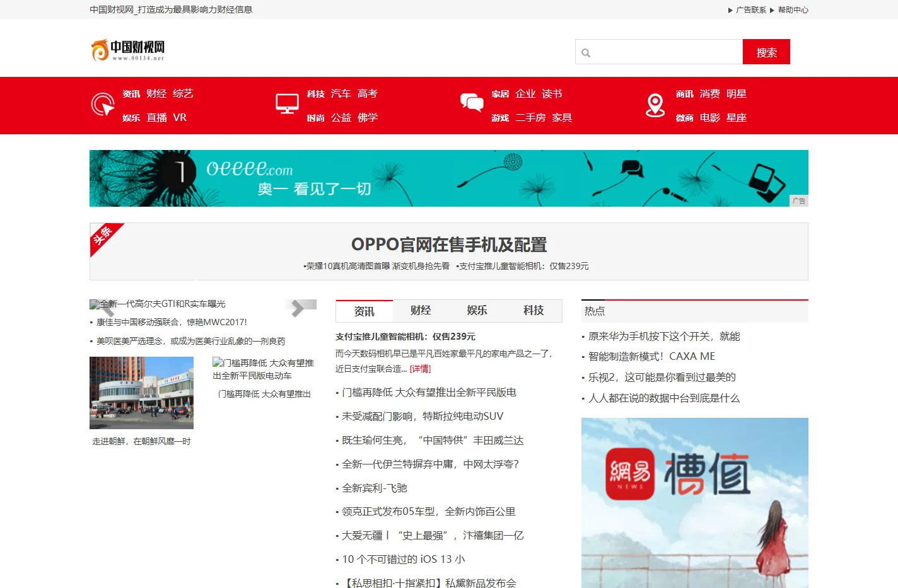
Task: Click the 走进朝鲜 building photo thumbnail
Action: (141, 393)
